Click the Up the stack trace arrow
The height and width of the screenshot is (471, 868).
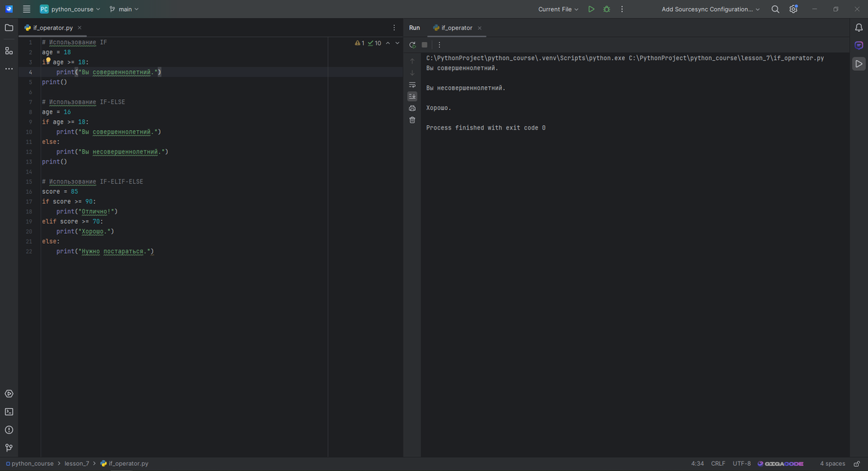[412, 61]
